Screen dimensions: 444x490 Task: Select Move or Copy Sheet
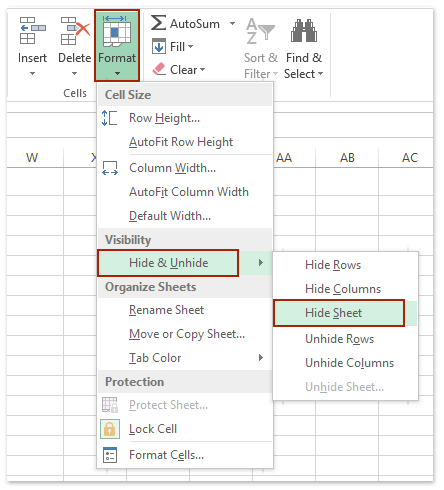tap(187, 334)
